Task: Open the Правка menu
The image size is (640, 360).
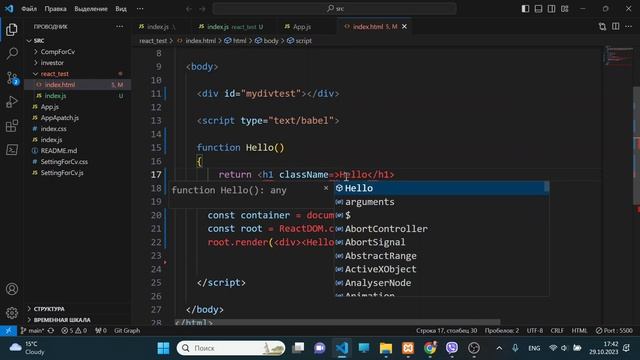Action: [x=56, y=9]
